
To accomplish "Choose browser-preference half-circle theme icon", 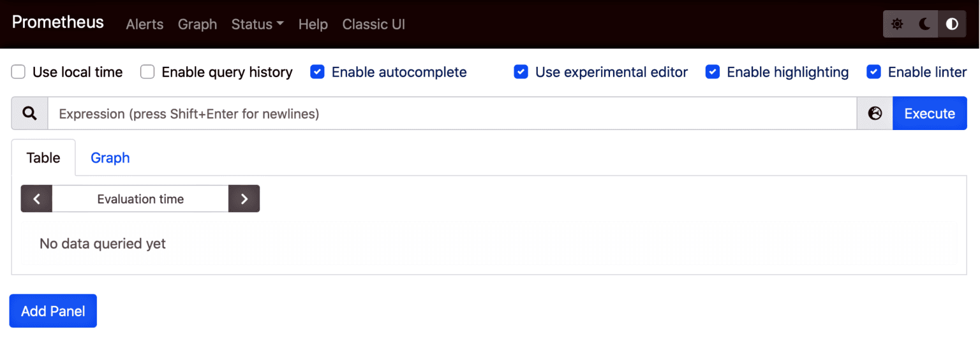I will [x=952, y=24].
